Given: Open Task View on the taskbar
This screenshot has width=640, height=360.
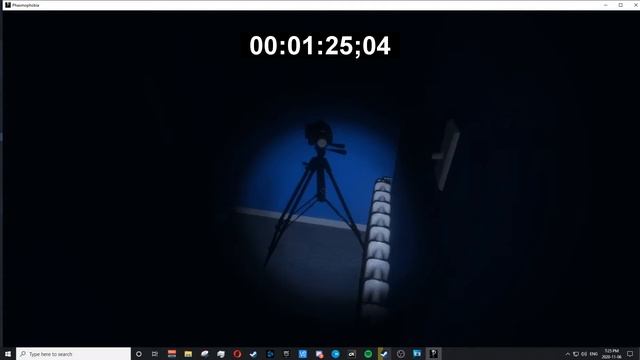Looking at the screenshot, I should (155, 354).
